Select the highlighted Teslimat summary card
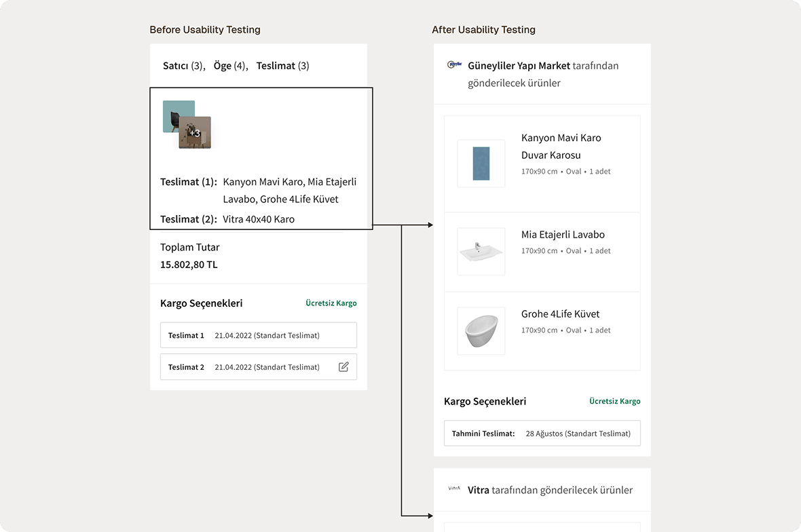Image resolution: width=801 pixels, height=532 pixels. [x=261, y=157]
